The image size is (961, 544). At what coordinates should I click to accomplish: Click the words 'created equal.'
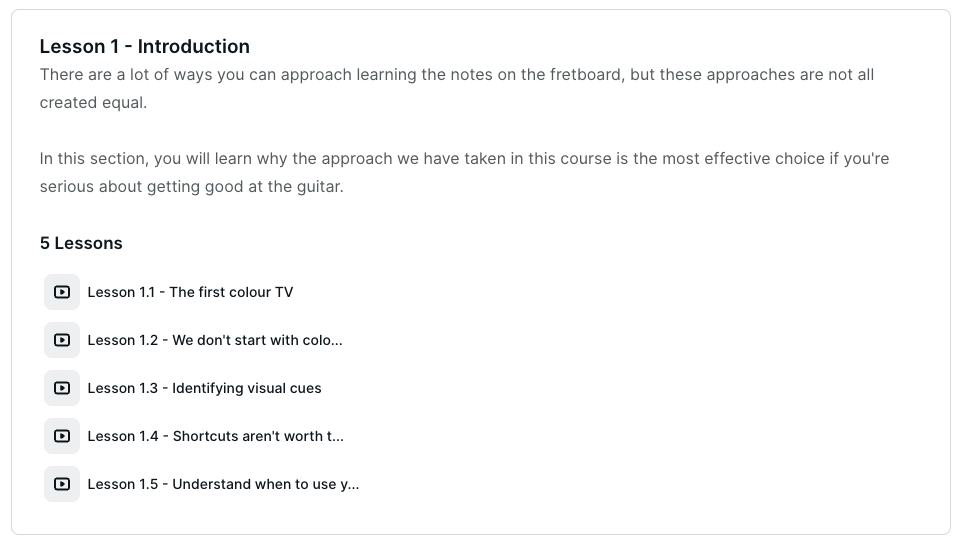coord(93,103)
